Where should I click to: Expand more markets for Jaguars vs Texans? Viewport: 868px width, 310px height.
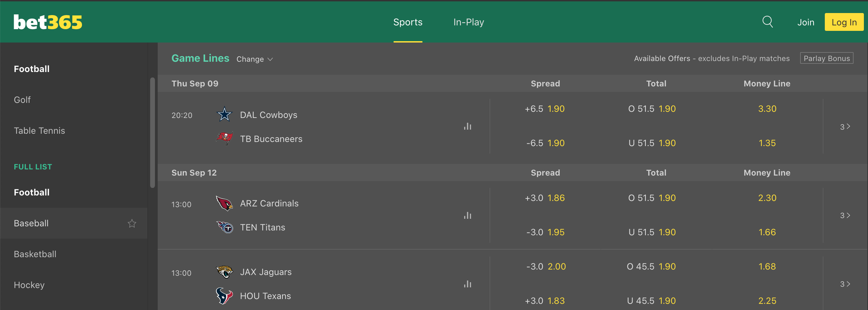tap(845, 284)
